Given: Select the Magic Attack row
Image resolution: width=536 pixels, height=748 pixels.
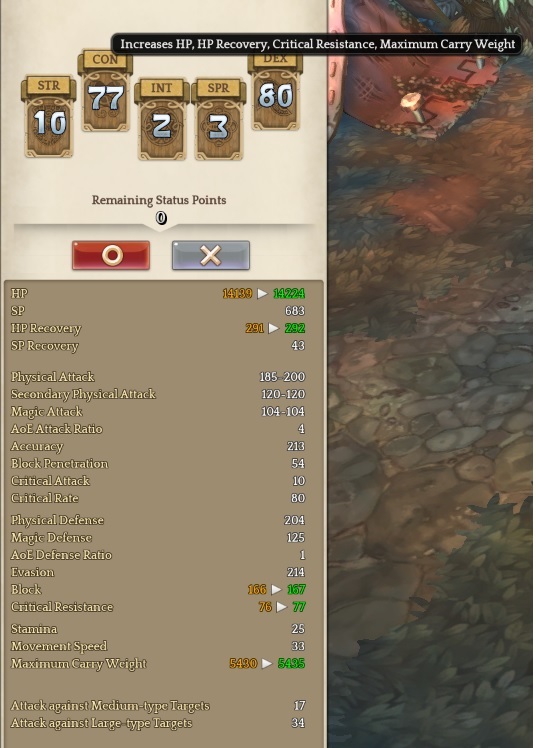Looking at the screenshot, I should coord(158,411).
